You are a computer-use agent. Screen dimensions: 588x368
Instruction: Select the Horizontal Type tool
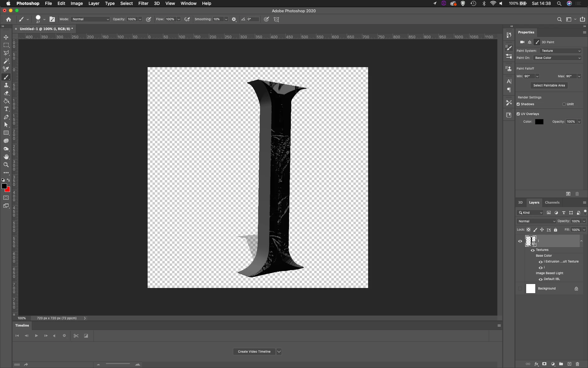6,109
